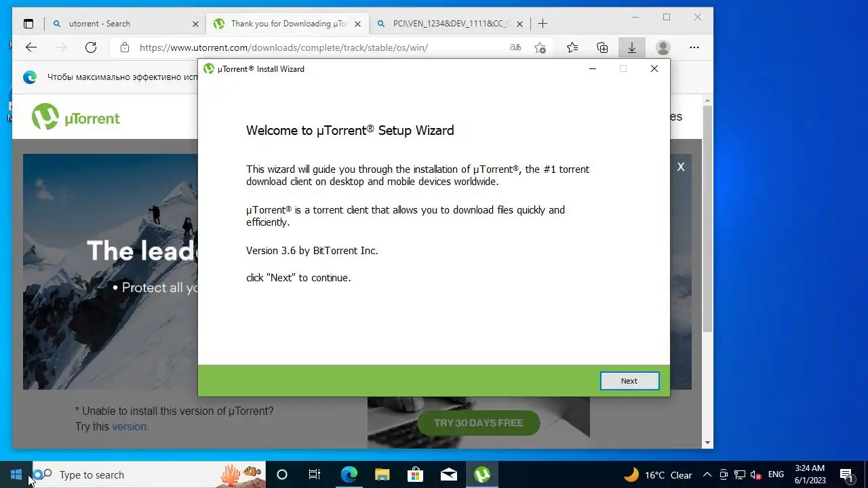Go back in Edge browser
Viewport: 868px width, 488px height.
(31, 47)
